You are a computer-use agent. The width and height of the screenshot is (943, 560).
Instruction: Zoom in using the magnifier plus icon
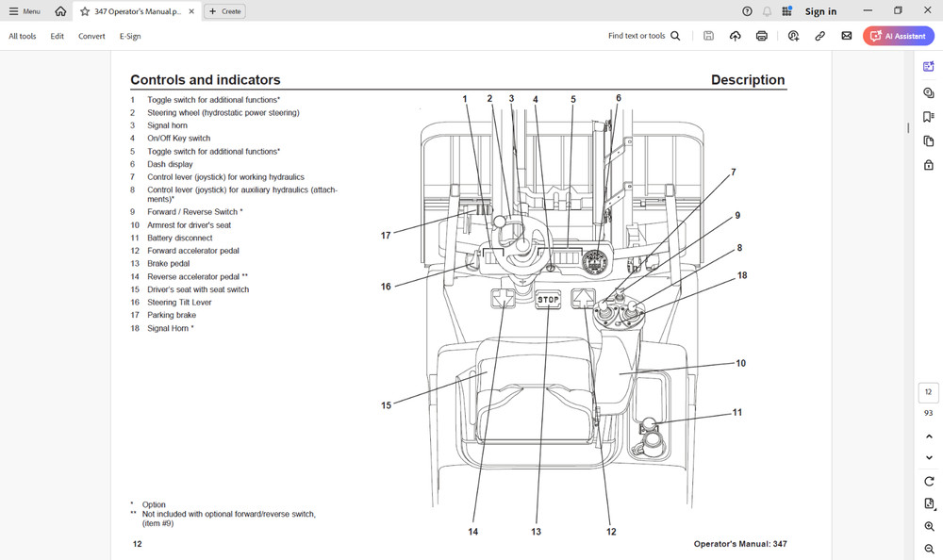pyautogui.click(x=929, y=526)
